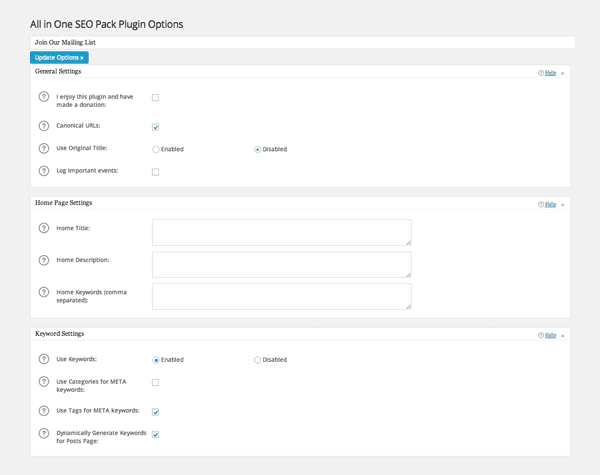The height and width of the screenshot is (475, 600).
Task: Tick the donation made checkbox
Action: 155,98
